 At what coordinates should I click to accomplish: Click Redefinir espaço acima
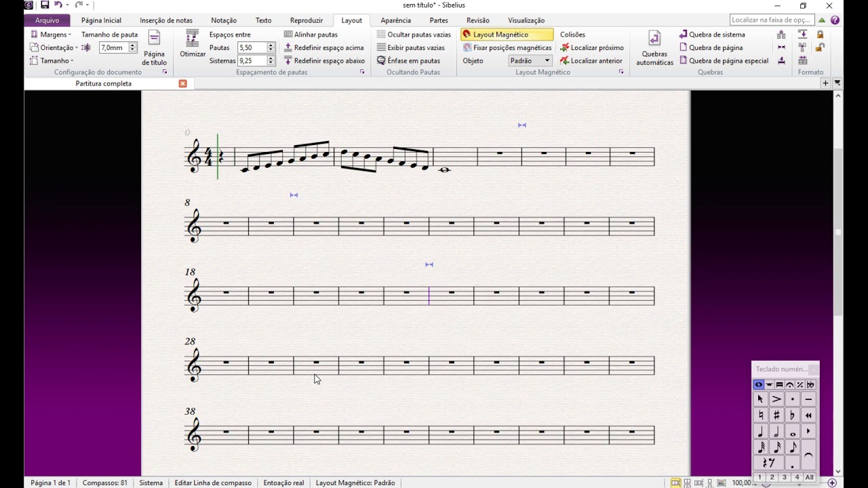pos(323,47)
